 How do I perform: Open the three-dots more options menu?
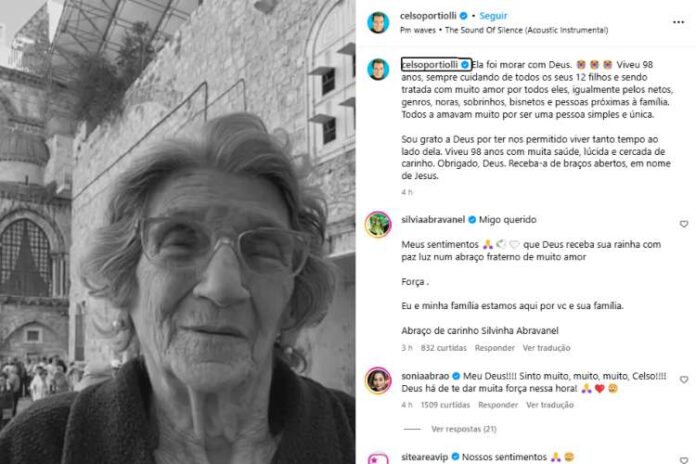[678, 22]
